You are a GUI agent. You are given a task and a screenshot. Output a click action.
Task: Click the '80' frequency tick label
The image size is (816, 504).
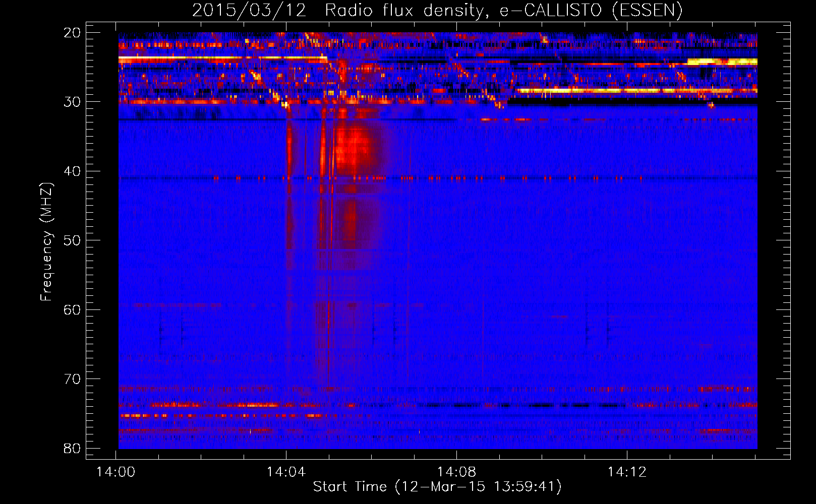point(72,449)
